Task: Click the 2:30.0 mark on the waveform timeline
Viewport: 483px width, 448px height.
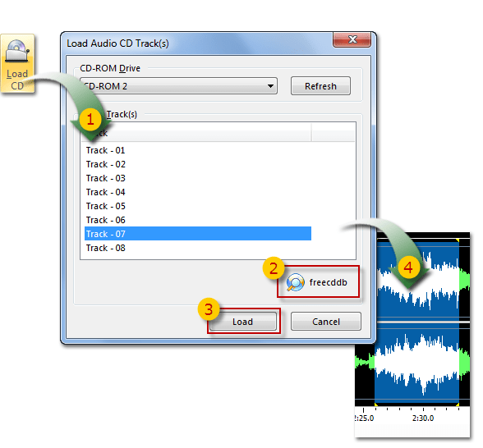Action: (x=423, y=418)
